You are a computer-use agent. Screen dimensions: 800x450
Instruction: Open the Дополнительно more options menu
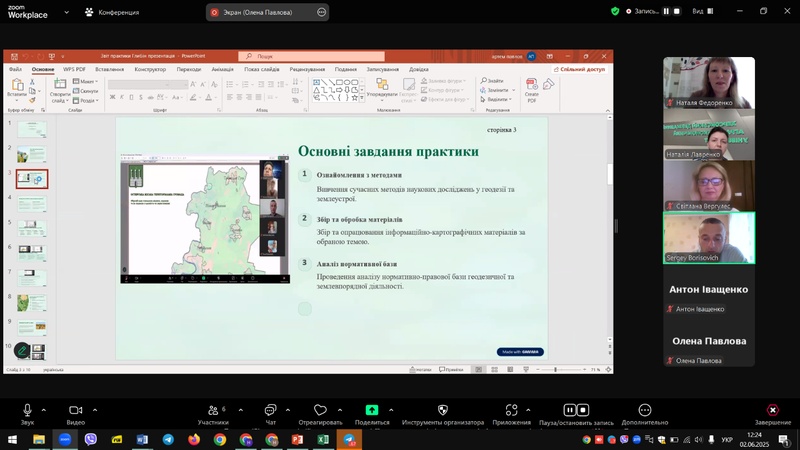click(x=645, y=411)
